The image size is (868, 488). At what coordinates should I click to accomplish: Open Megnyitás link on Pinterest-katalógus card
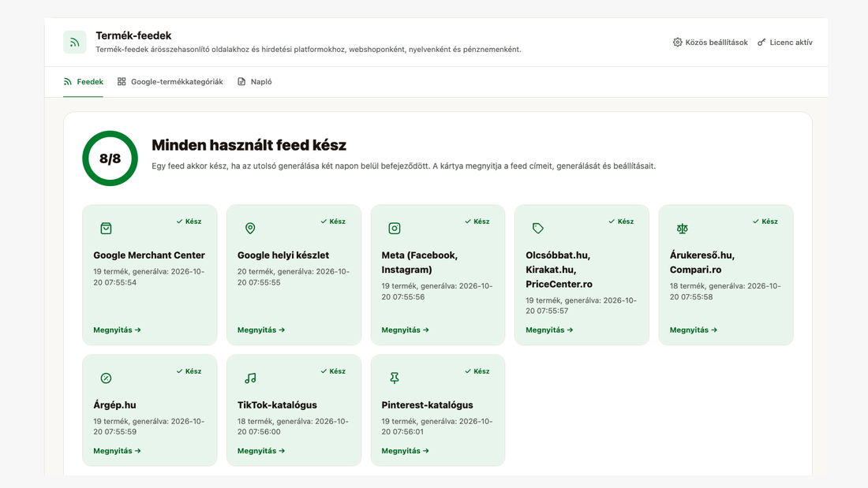[406, 451]
